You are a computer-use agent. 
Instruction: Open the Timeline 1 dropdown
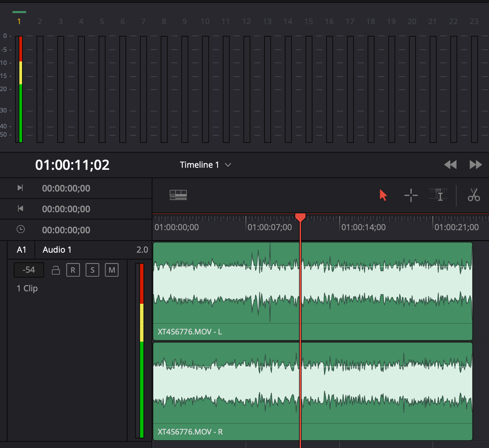[x=206, y=165]
